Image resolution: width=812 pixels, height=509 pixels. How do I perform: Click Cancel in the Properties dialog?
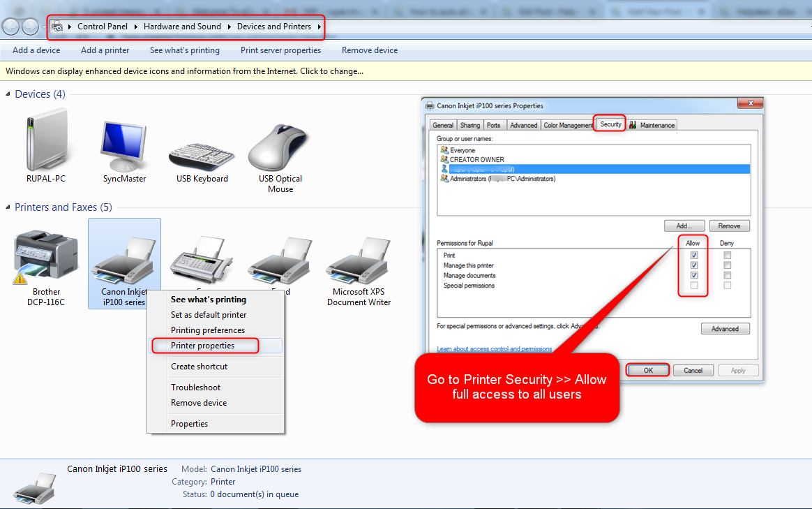click(x=693, y=370)
